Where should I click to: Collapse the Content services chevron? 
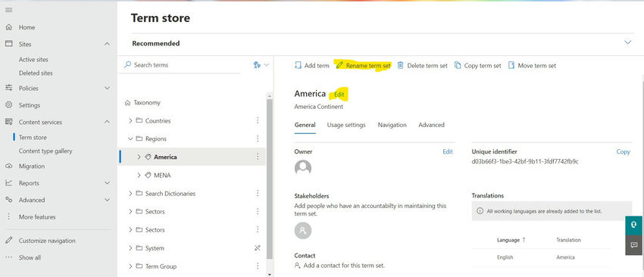coord(107,122)
